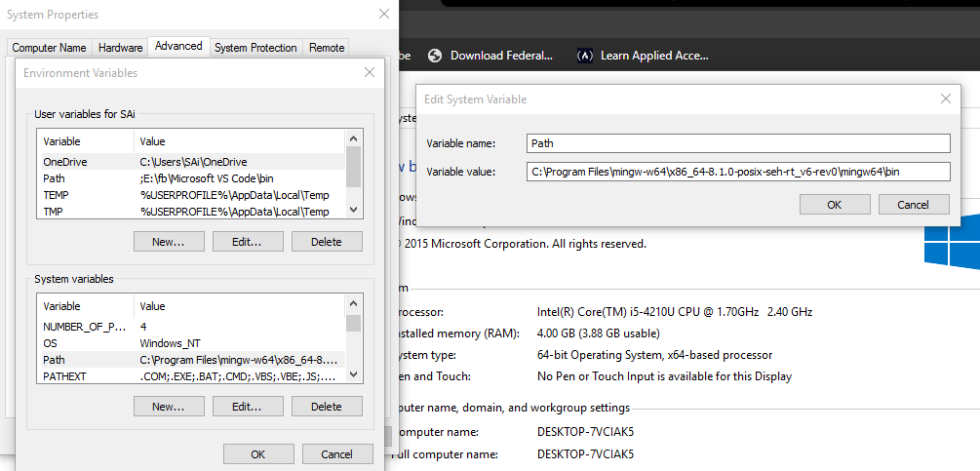Image resolution: width=980 pixels, height=471 pixels.
Task: Close the Edit System Variable dialog
Action: pyautogui.click(x=946, y=98)
